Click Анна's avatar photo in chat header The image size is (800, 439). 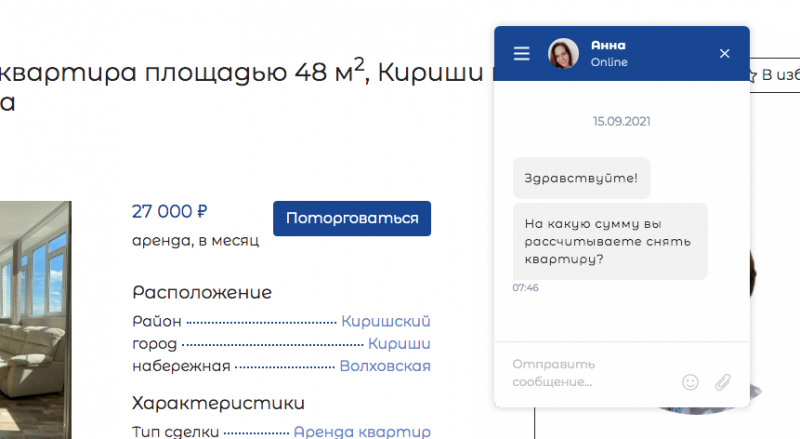(563, 53)
